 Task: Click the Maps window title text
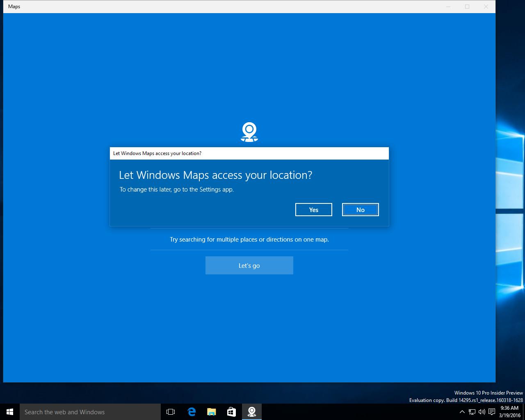tap(14, 7)
